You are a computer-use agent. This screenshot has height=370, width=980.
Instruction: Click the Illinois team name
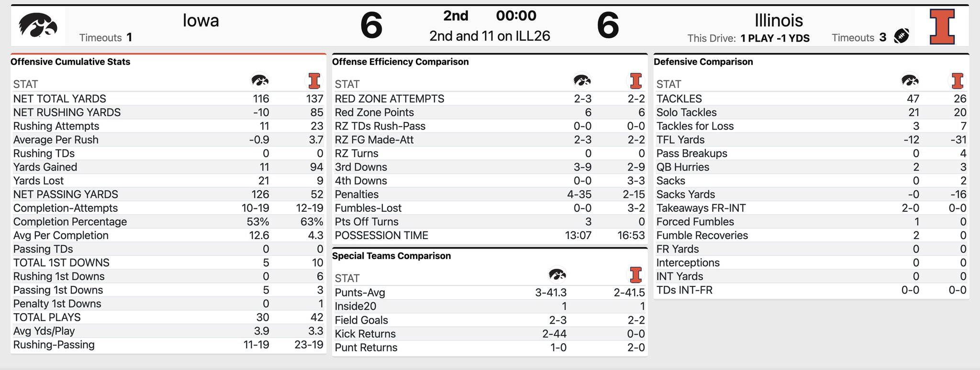tap(779, 21)
